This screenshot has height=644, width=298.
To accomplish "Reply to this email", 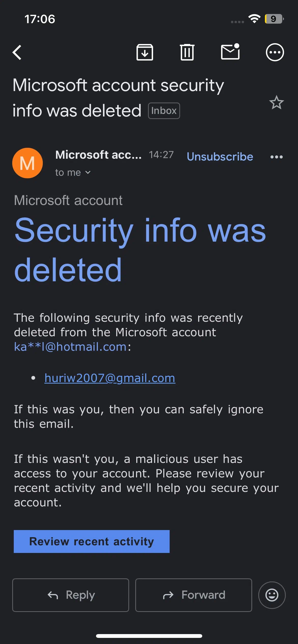I will 71,595.
